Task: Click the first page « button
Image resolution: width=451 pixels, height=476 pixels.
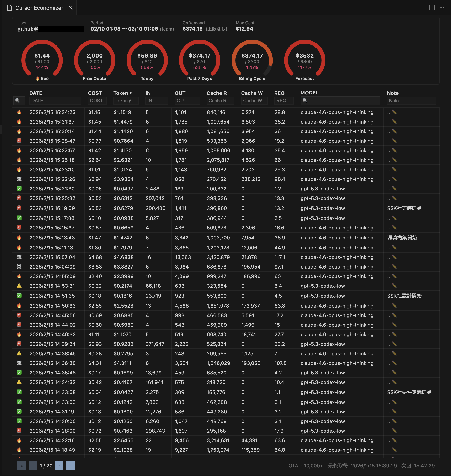Action: 22,466
